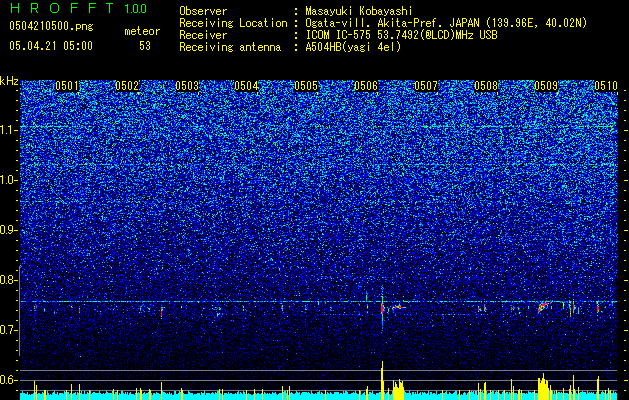Screen dimensions: 629x400
Task: Click the 0506 time marker
Action: pyautogui.click(x=366, y=86)
